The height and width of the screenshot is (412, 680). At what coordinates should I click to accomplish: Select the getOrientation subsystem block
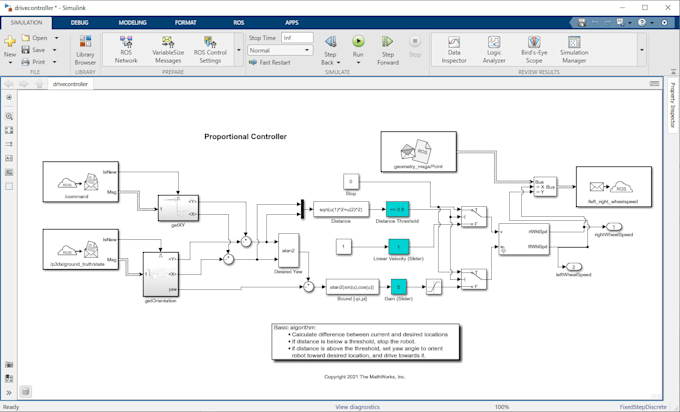coord(160,275)
